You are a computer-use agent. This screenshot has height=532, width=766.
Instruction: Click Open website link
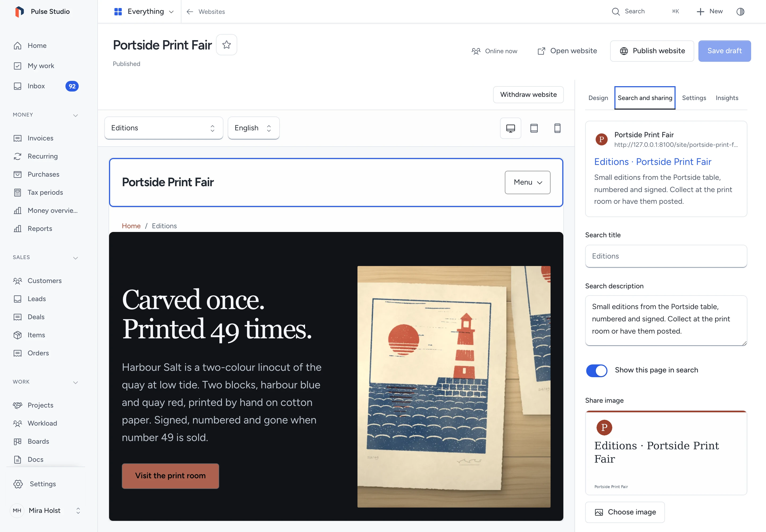(567, 51)
